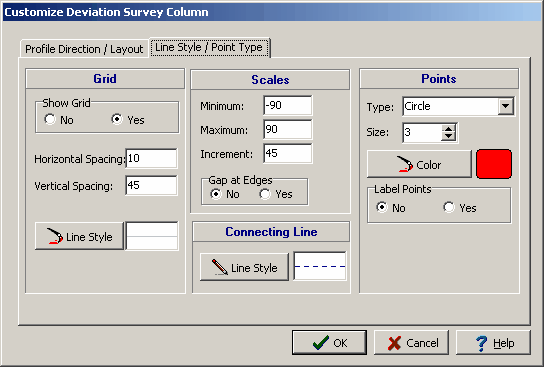
Task: Click the Minimum scale input field
Action: (288, 105)
